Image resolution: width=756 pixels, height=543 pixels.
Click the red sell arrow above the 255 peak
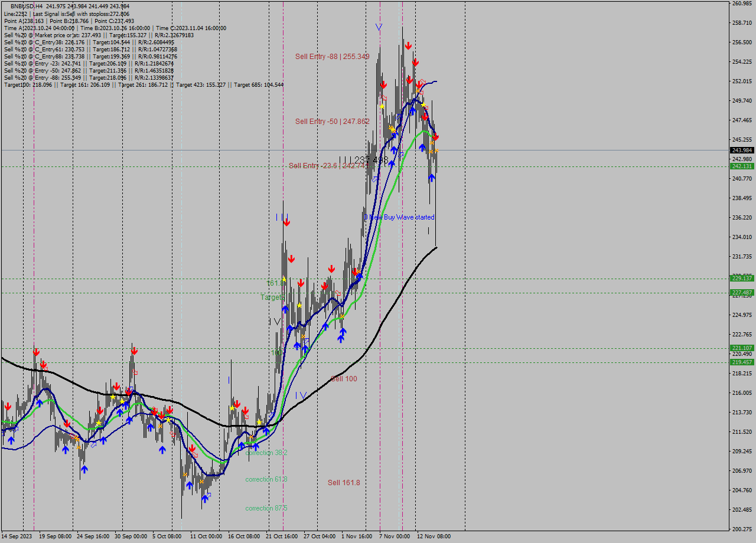pos(408,45)
